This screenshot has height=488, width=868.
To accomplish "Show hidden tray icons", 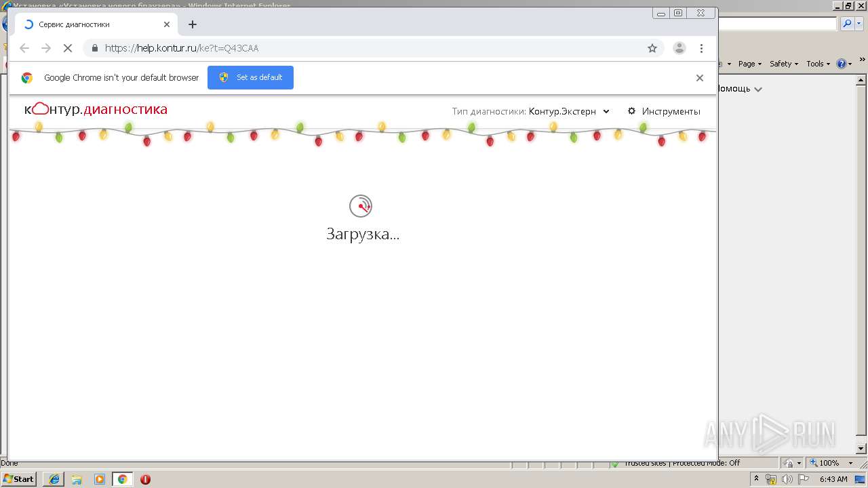I will [757, 479].
